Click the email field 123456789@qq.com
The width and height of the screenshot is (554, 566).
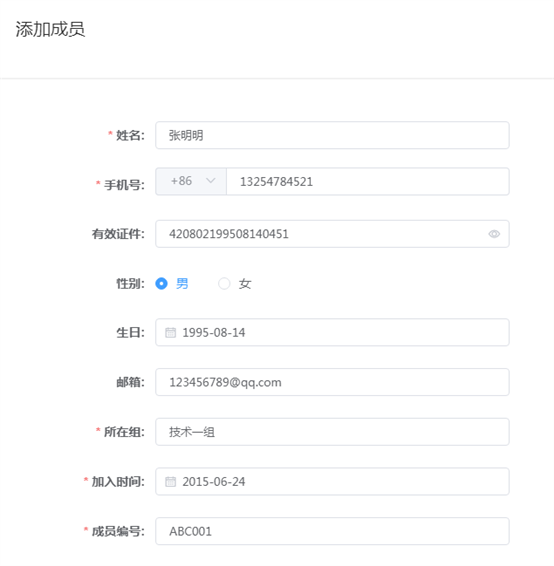[x=332, y=382]
